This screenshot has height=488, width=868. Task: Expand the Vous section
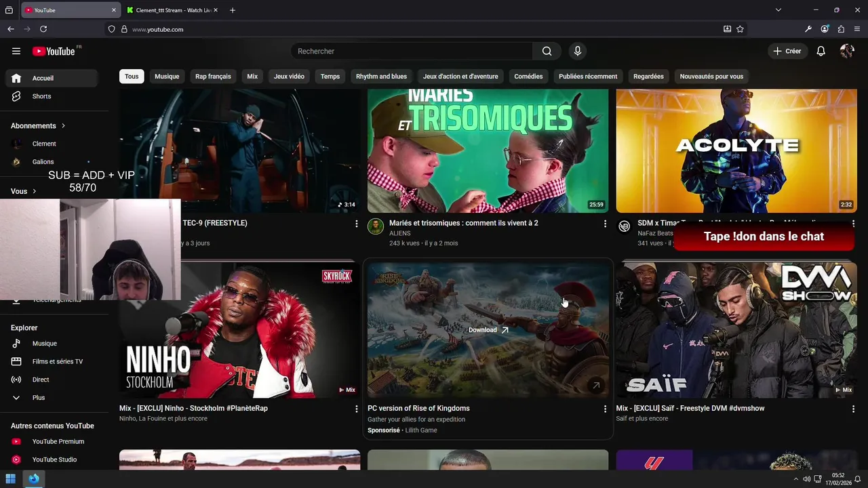pyautogui.click(x=24, y=191)
